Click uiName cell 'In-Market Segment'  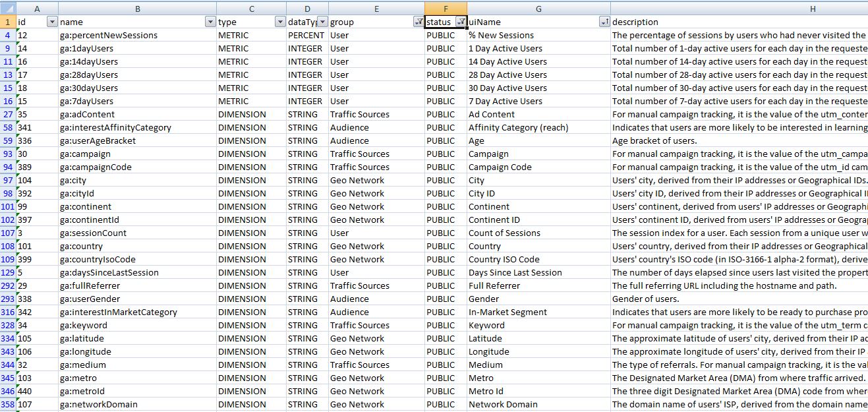(x=538, y=312)
